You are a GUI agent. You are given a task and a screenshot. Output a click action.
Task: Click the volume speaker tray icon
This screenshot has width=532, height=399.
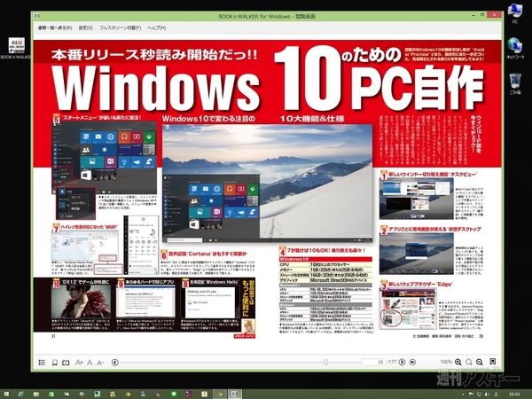487,394
